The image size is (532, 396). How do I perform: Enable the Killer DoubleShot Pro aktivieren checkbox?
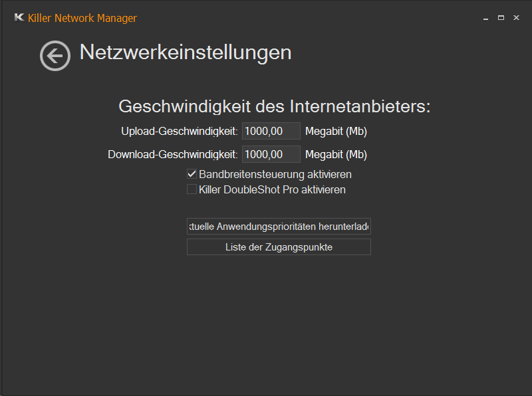[192, 189]
